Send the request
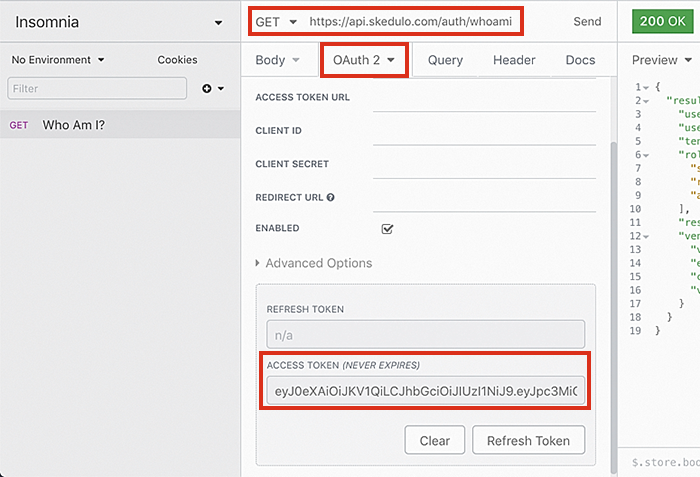700x477 pixels. (x=587, y=21)
